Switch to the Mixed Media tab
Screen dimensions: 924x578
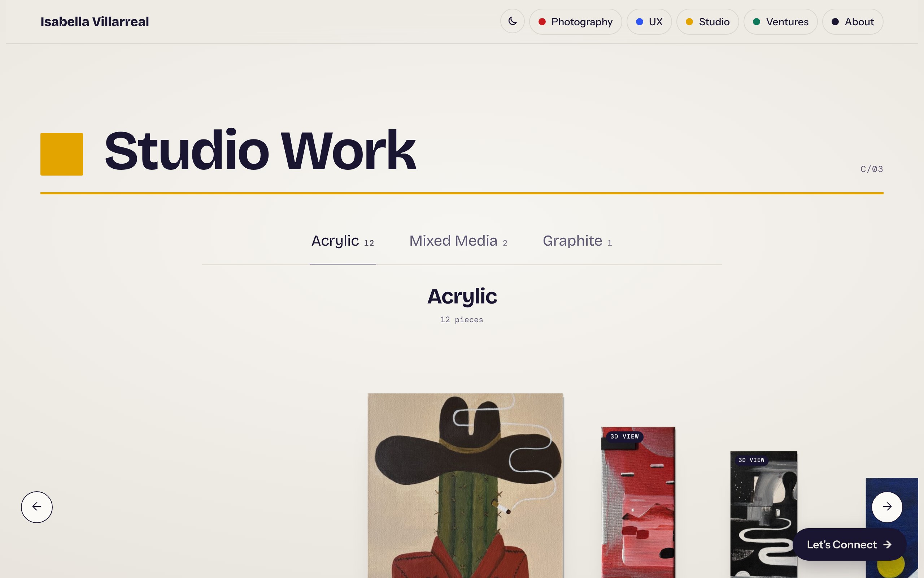(458, 242)
